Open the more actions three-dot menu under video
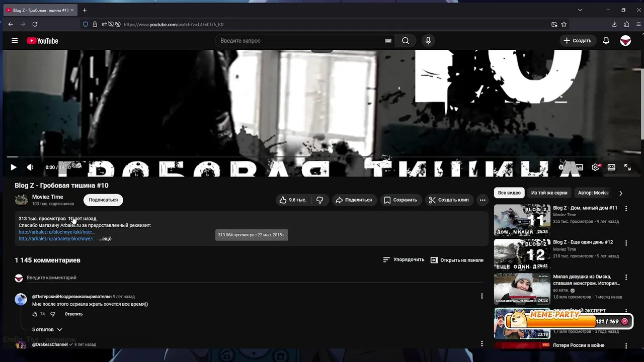 pos(482,200)
